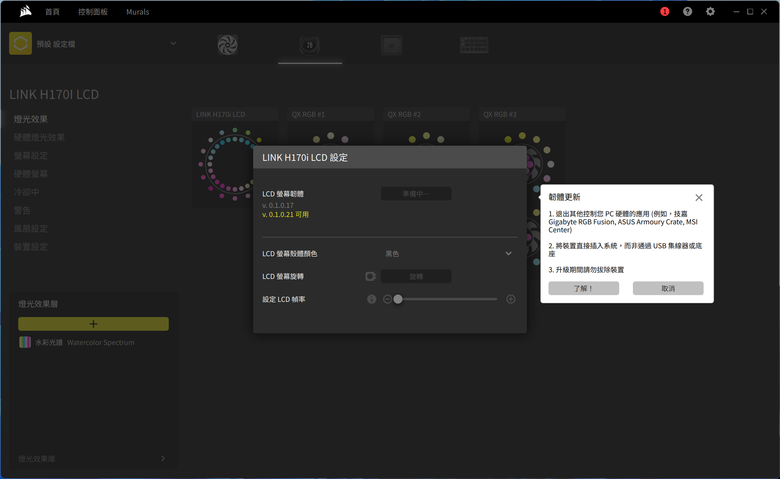
Task: Click the LINK H170i LCD 設定 dialog title
Action: point(305,157)
